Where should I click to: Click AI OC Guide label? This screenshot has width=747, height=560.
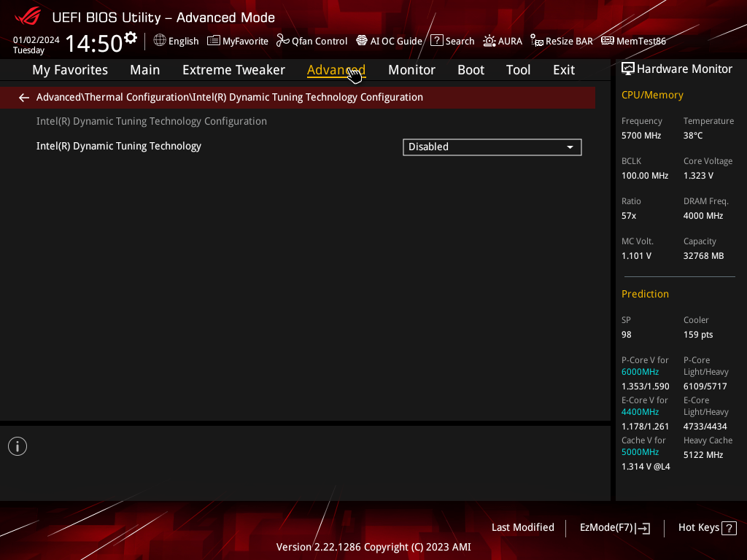tap(396, 42)
